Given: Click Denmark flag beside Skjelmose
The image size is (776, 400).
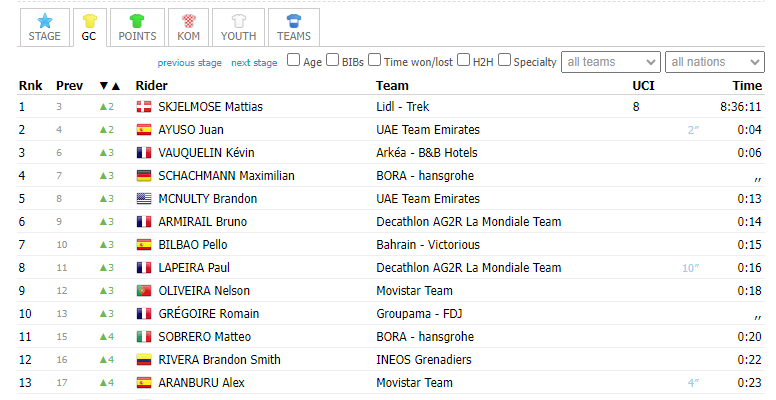Looking at the screenshot, I should [x=144, y=106].
